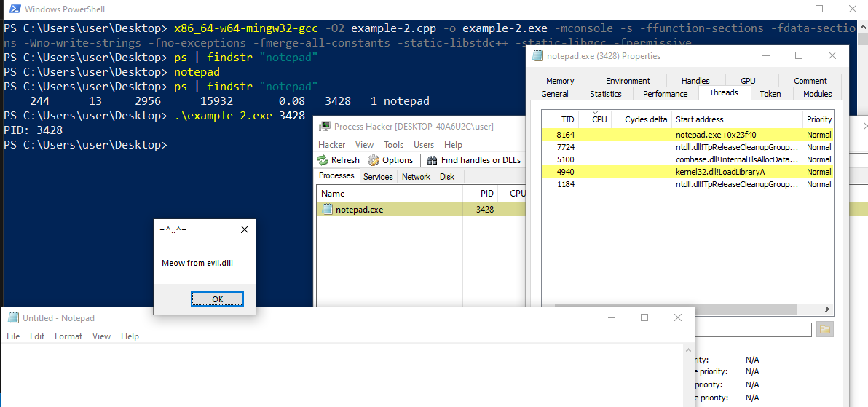The height and width of the screenshot is (407, 868).
Task: Open the View menu in Process Hacker
Action: pos(364,145)
